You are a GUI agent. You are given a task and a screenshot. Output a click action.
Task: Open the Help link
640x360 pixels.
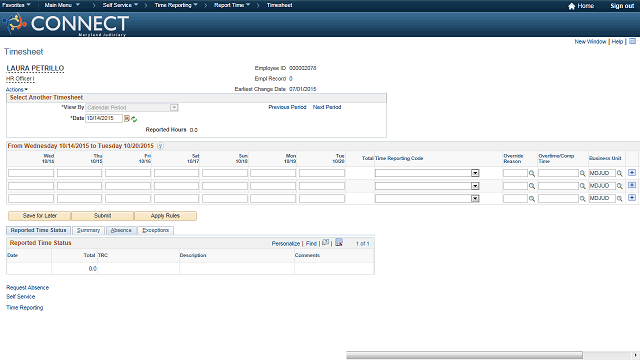[617, 42]
